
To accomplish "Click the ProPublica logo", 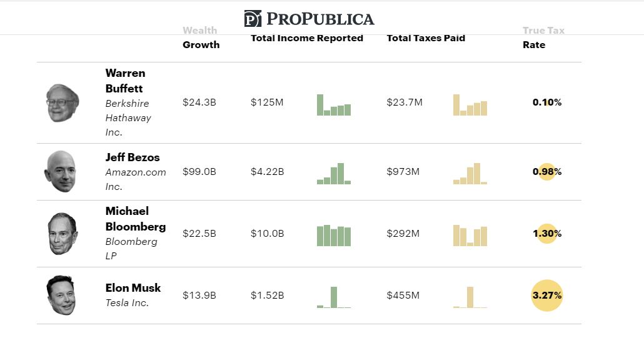I will click(309, 19).
